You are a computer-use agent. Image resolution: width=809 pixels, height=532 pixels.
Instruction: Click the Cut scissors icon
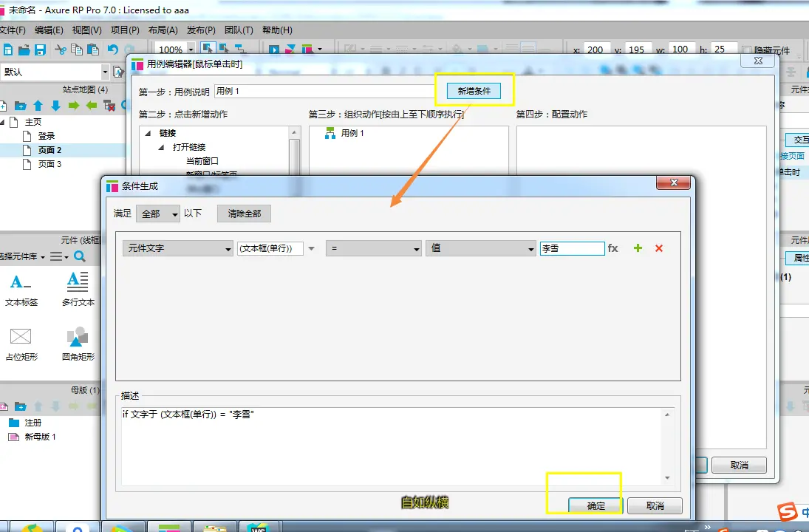point(61,50)
